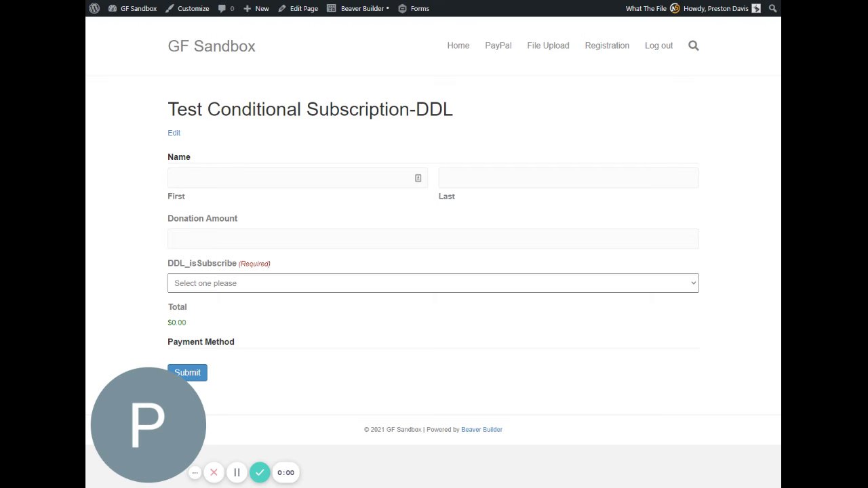The image size is (868, 488).
Task: Click the $0.00 total value
Action: (x=176, y=323)
